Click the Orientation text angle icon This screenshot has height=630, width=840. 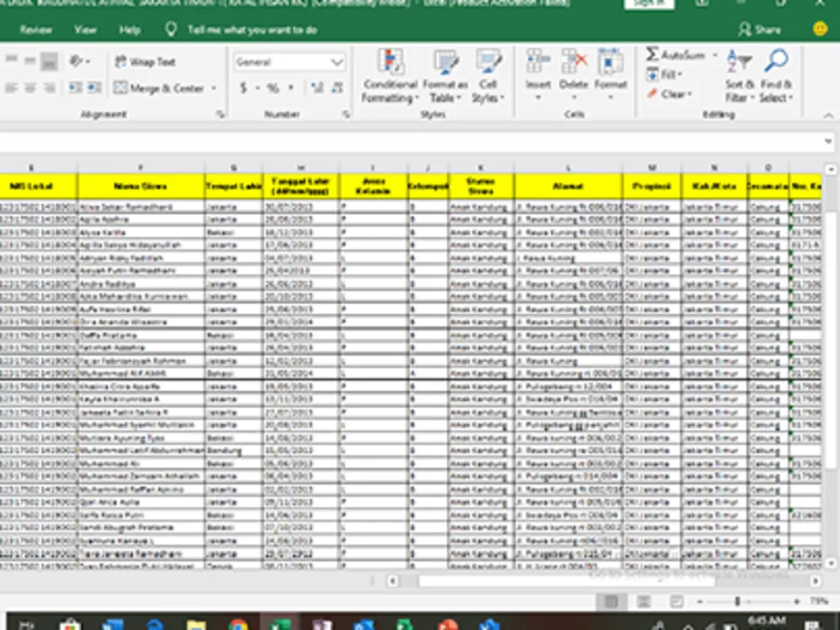pos(77,61)
